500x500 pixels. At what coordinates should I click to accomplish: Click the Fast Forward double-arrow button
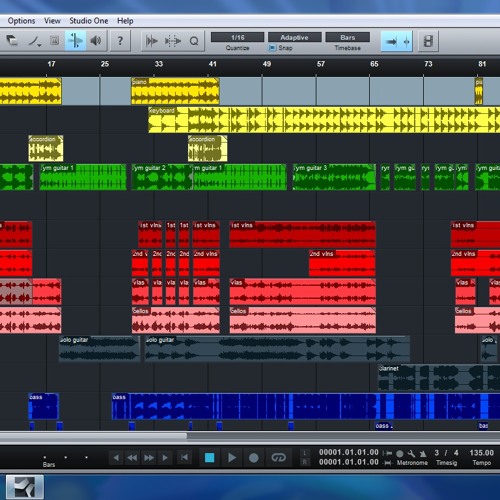point(149,458)
